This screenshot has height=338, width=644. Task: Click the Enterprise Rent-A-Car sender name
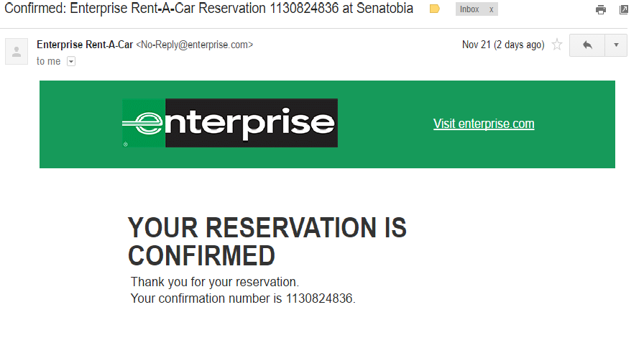click(85, 45)
